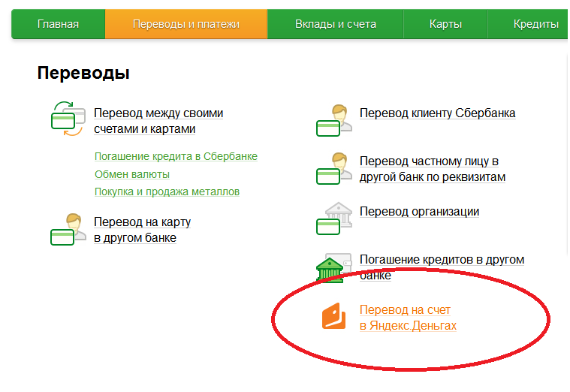Viewport: 570px width, 392px height.
Task: Select the Переводы и платежи tab
Action: pyautogui.click(x=185, y=24)
